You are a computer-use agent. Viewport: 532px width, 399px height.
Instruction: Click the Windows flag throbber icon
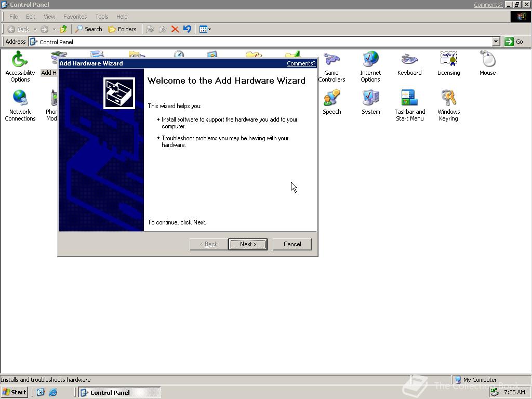coord(521,17)
